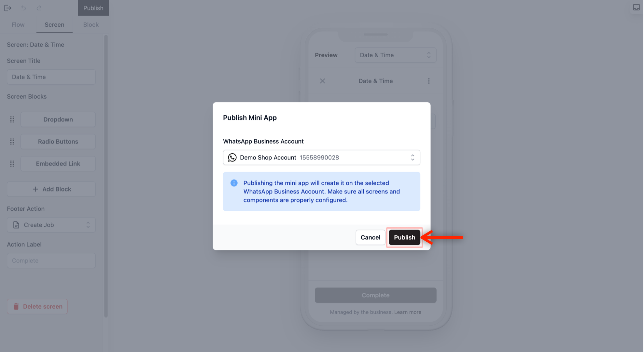Open the three-dot menu in phone preview

429,81
